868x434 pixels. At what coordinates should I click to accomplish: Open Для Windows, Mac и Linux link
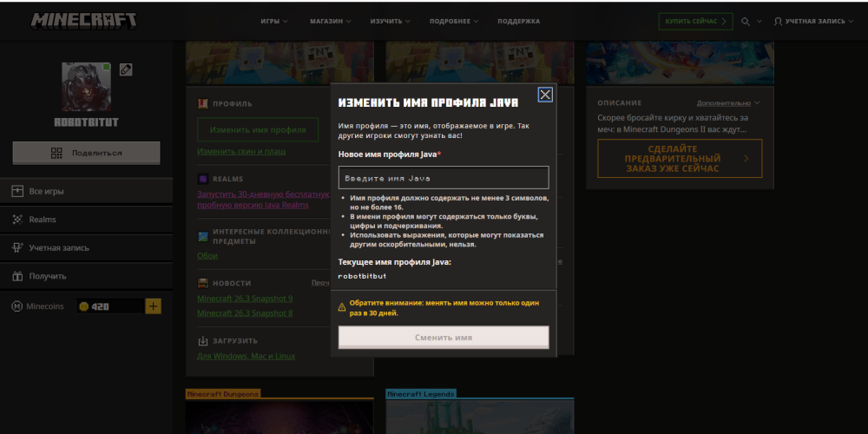(247, 356)
